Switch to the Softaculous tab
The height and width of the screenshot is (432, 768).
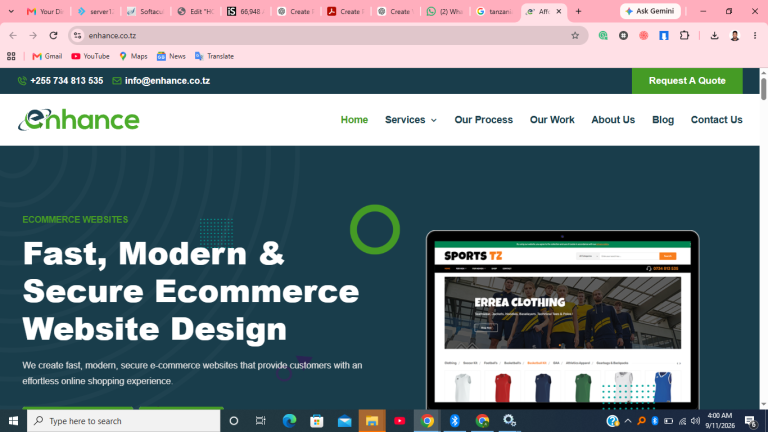coord(145,11)
